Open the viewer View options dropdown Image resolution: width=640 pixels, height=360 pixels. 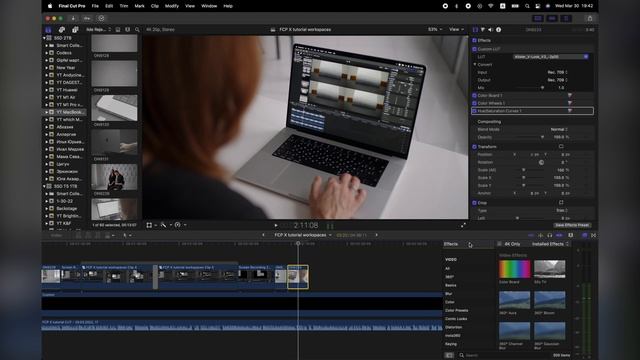pyautogui.click(x=456, y=29)
